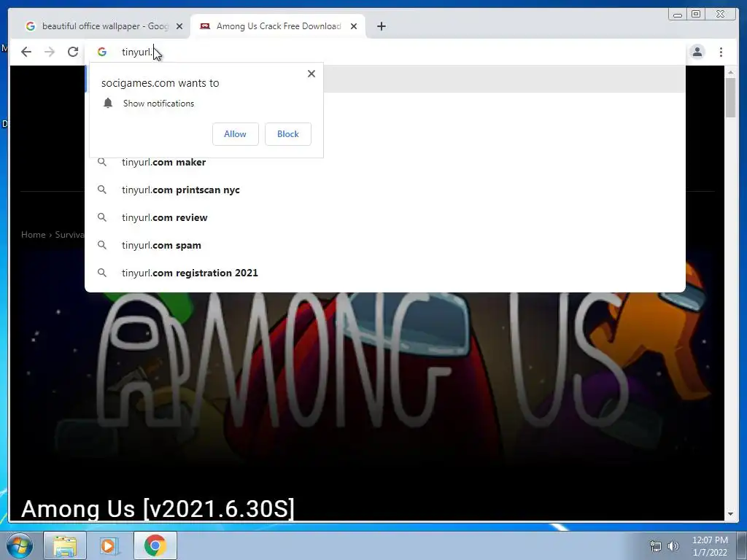Dismiss the socigames.com notification popup

(x=311, y=74)
